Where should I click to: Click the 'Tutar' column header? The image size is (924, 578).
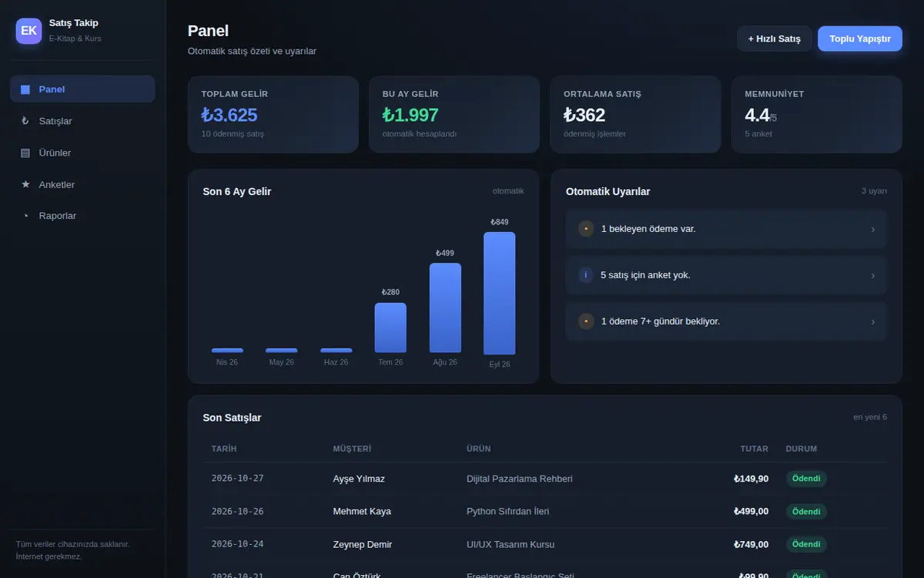755,449
